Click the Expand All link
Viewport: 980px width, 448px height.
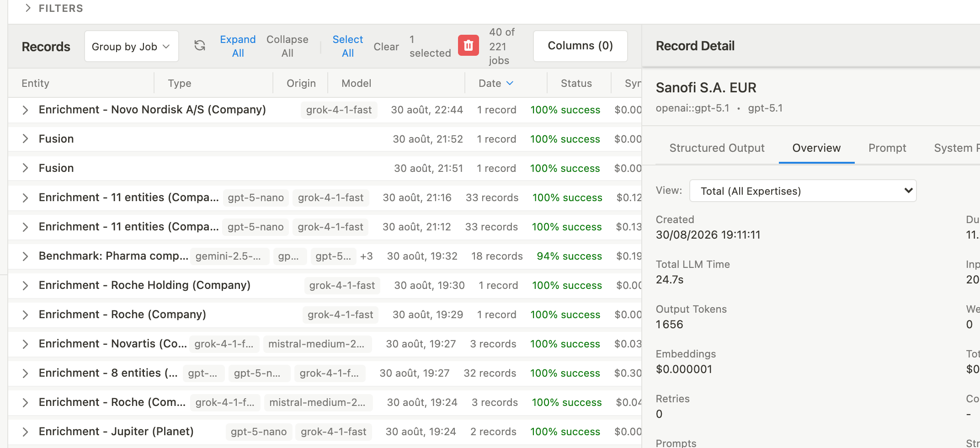coord(238,46)
